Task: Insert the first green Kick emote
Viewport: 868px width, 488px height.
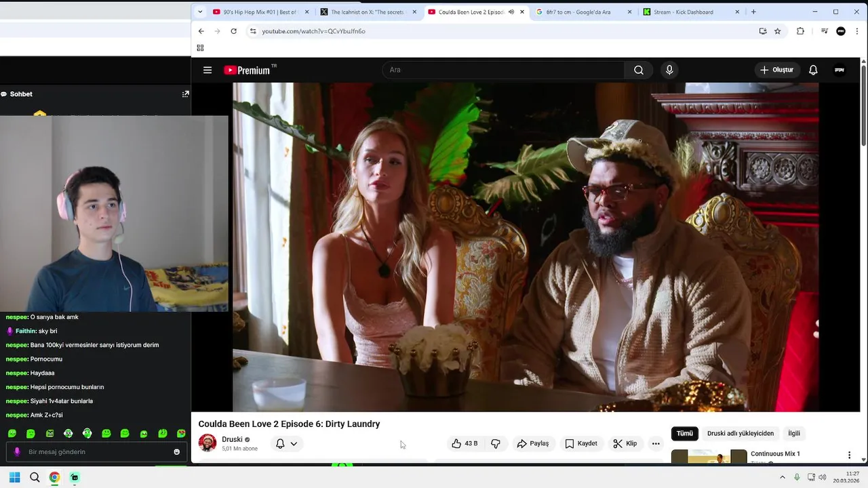Action: [x=12, y=433]
